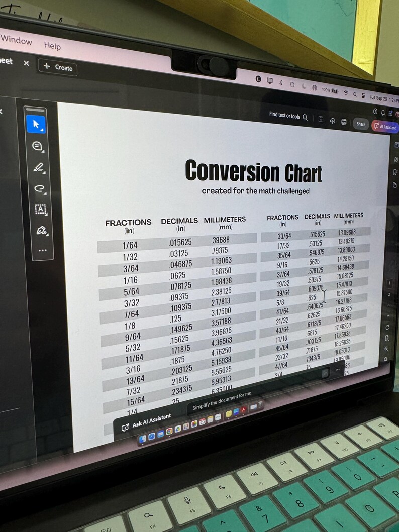Show more tools via three dots
Image resolution: width=399 pixels, height=532 pixels.
pyautogui.click(x=42, y=250)
